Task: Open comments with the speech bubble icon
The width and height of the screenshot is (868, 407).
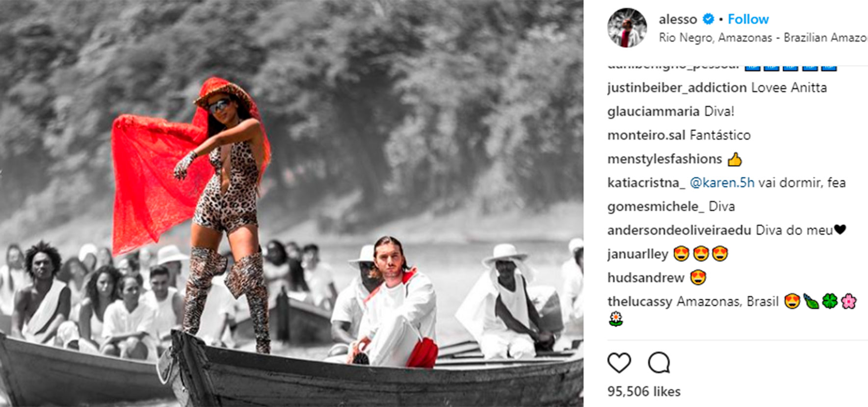Action: tap(658, 363)
